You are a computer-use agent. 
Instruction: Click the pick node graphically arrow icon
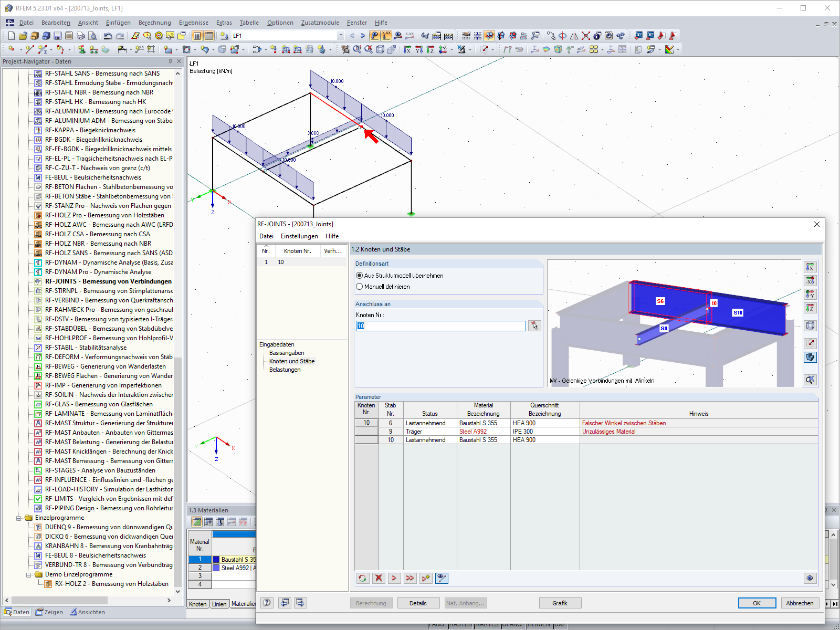click(534, 325)
